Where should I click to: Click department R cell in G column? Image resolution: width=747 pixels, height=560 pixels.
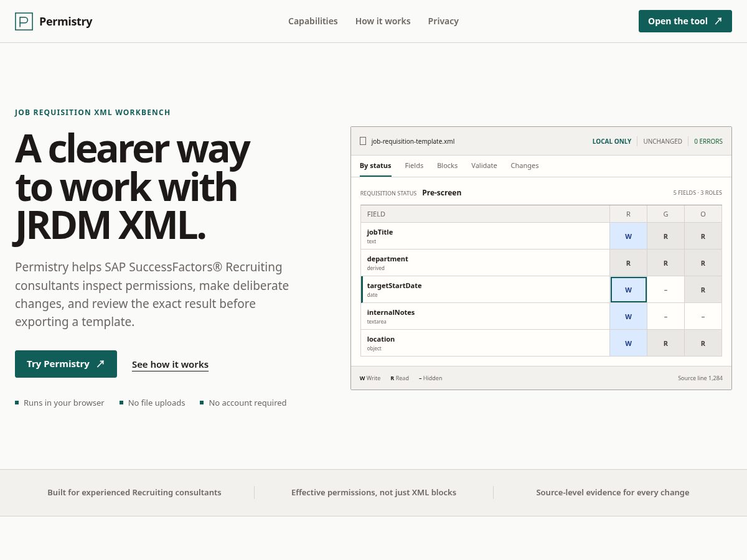coord(665,263)
